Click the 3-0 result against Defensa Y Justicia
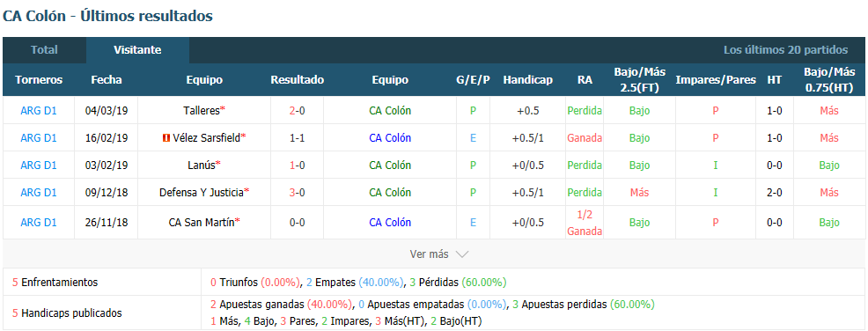Image resolution: width=868 pixels, height=331 pixels. [x=298, y=193]
